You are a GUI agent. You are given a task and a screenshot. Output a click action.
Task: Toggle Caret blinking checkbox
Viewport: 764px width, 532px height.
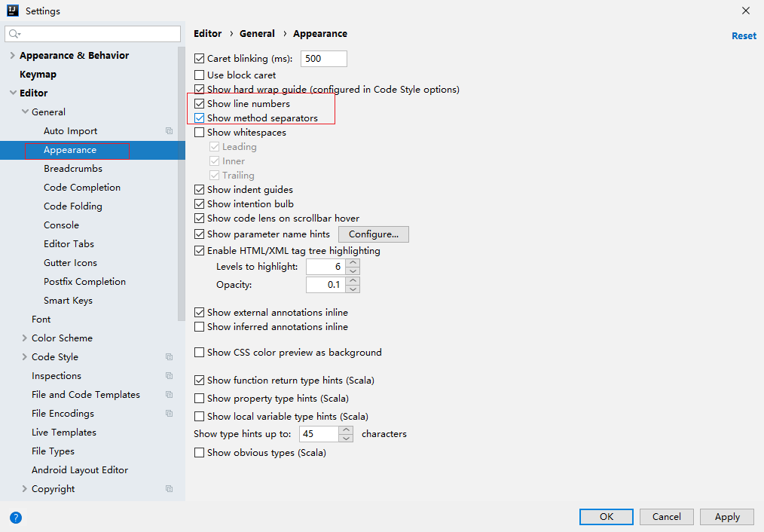[x=199, y=59]
